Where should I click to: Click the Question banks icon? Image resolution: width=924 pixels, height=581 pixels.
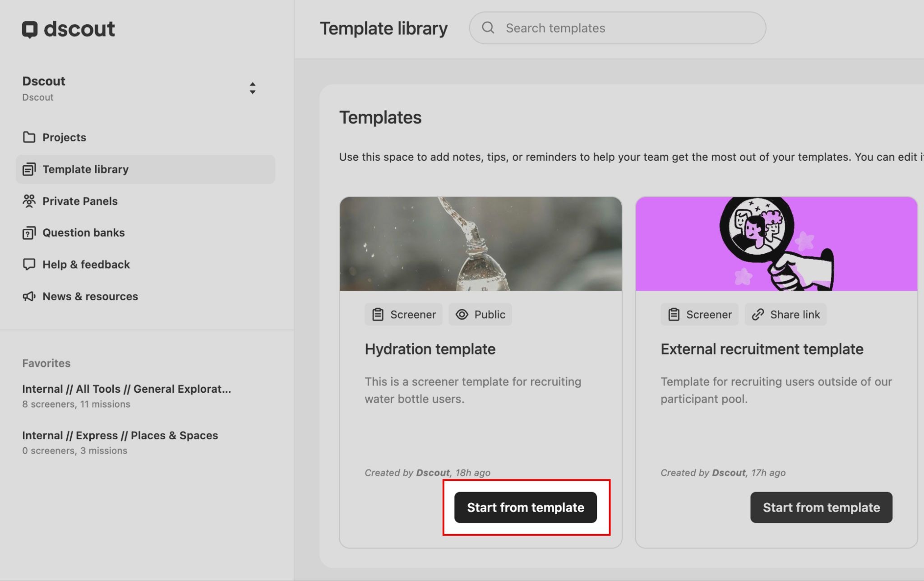(29, 233)
